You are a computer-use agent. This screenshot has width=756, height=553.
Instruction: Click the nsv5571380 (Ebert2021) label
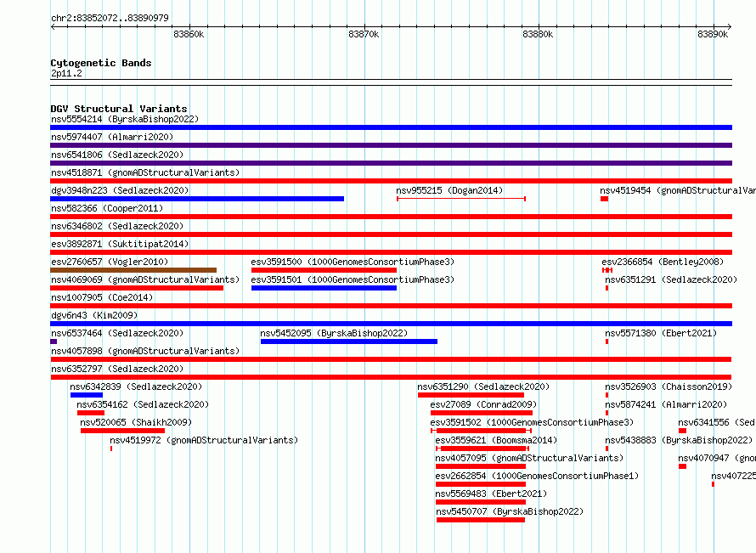pos(661,333)
